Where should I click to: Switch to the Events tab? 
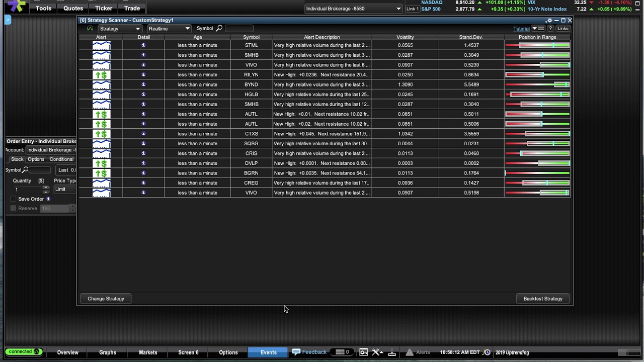click(269, 352)
